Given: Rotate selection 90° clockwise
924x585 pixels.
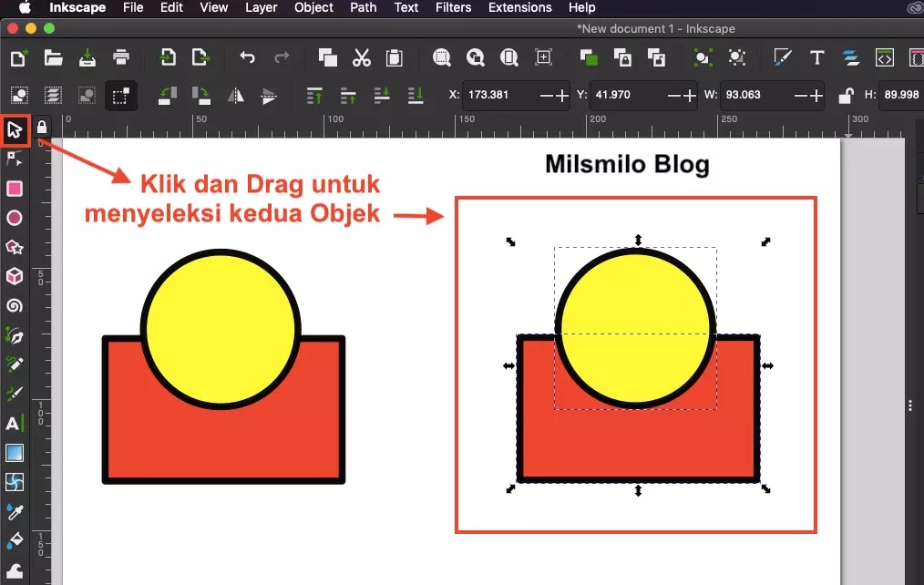Looking at the screenshot, I should 201,96.
